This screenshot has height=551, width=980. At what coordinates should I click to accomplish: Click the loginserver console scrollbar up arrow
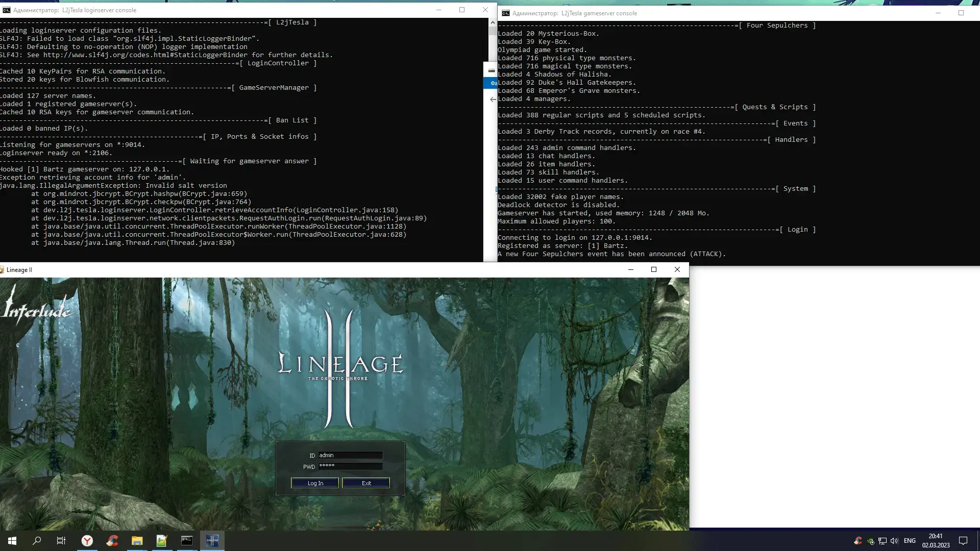click(493, 22)
